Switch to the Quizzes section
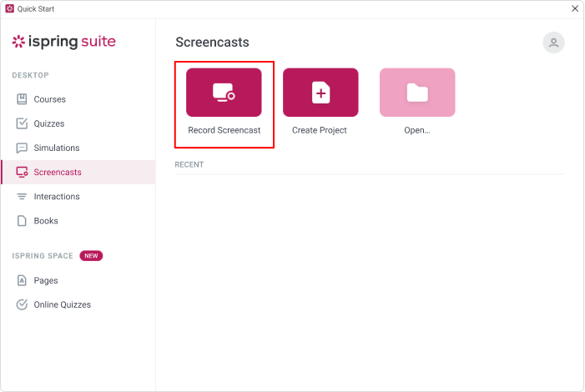Screen dimensions: 585x392 click(78, 123)
